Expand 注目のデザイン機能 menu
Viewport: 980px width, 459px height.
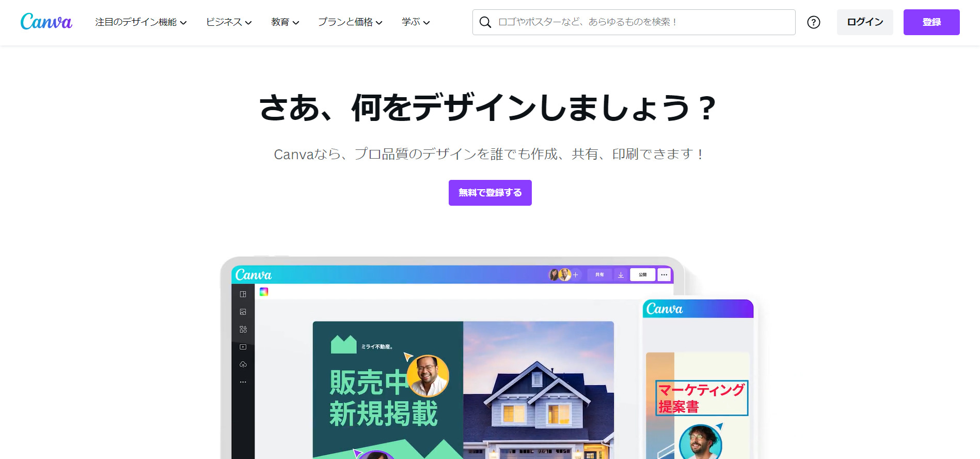pyautogui.click(x=141, y=22)
